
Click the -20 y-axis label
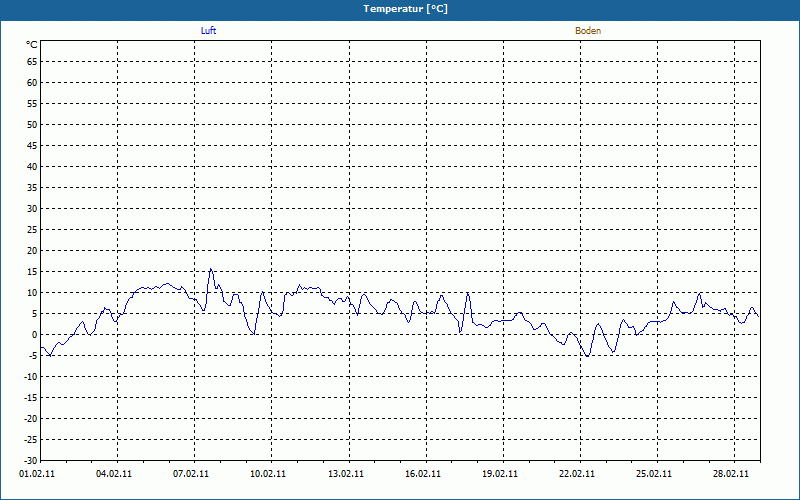tap(31, 418)
